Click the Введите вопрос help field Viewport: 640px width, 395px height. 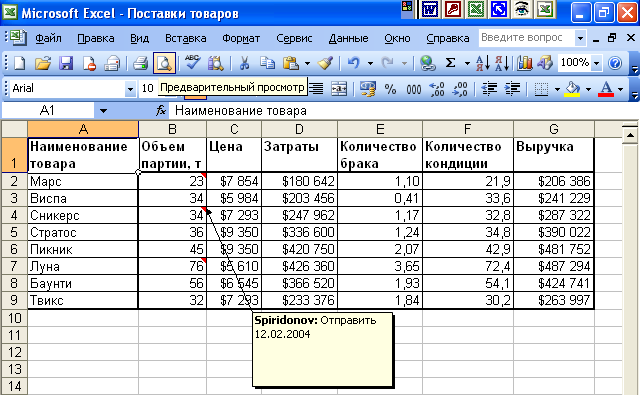coord(527,38)
